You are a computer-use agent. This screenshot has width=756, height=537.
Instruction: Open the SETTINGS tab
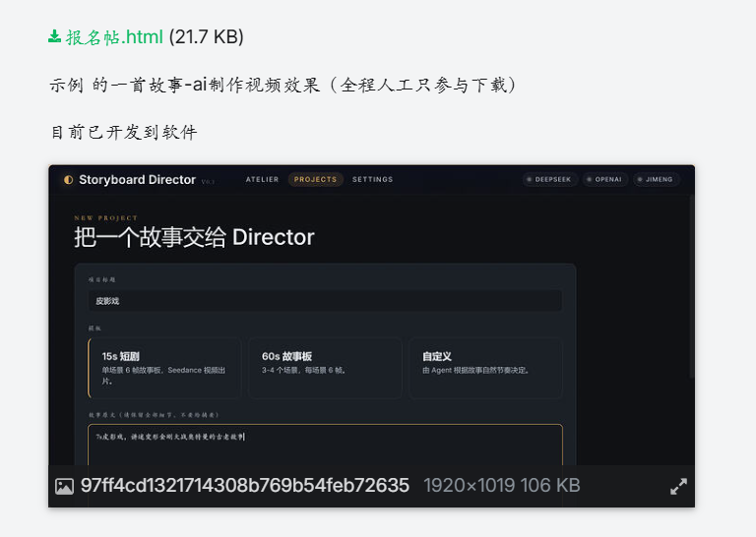point(372,179)
